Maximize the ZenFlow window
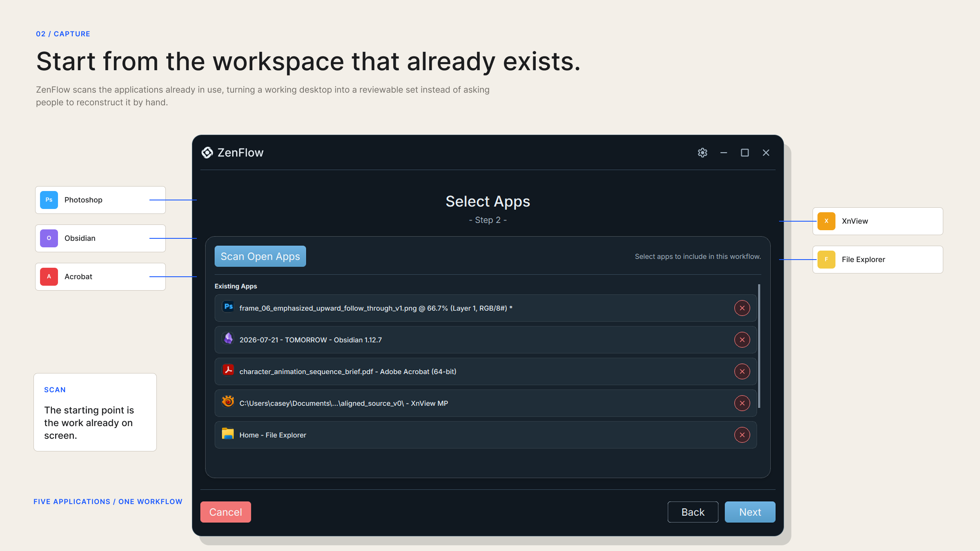 [x=745, y=153]
